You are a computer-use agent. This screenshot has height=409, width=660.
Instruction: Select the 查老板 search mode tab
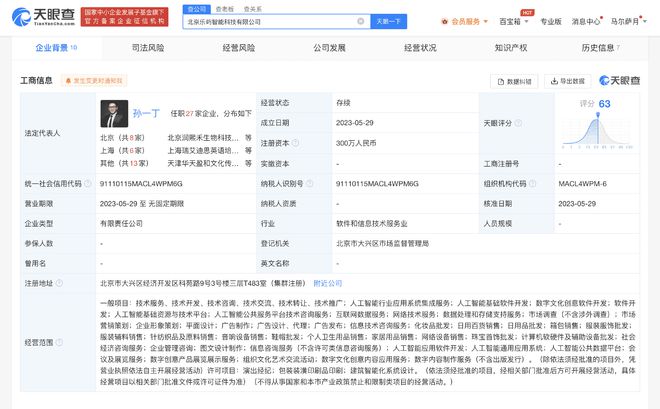pos(225,9)
